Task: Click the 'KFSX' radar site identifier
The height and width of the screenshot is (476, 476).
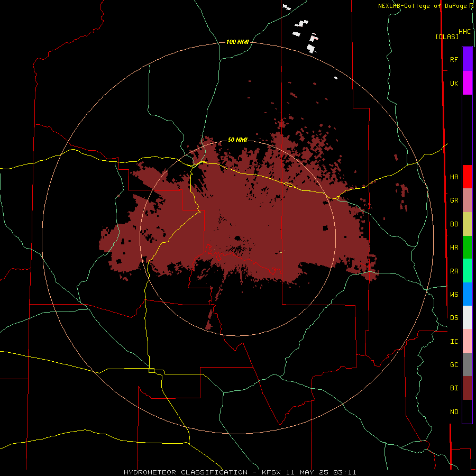Action: click(271, 472)
